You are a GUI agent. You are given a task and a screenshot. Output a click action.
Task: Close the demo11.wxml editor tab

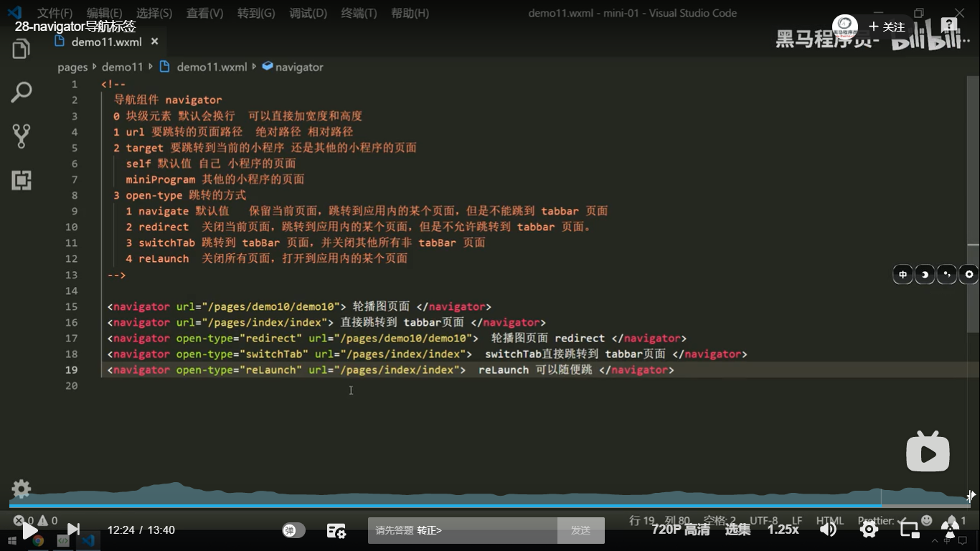(154, 42)
